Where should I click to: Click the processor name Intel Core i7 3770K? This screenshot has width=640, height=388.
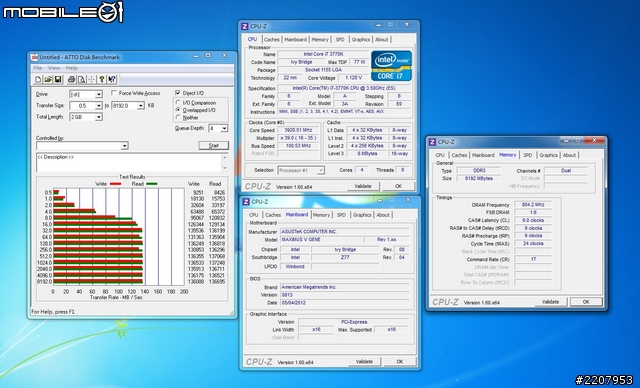(x=323, y=54)
